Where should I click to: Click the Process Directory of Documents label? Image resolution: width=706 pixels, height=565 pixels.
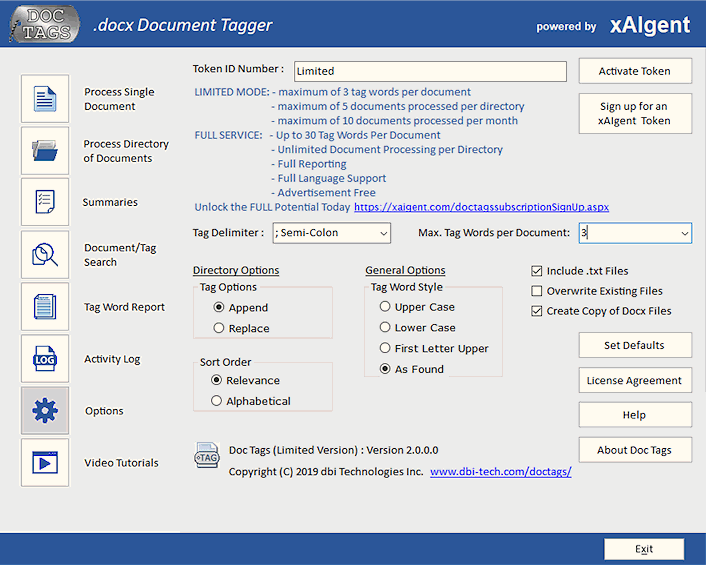[x=126, y=151]
